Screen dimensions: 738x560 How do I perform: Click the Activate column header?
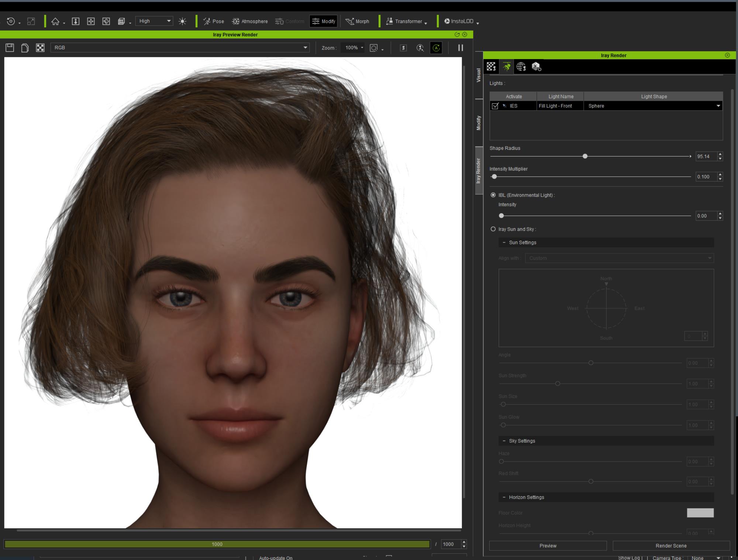(x=513, y=96)
